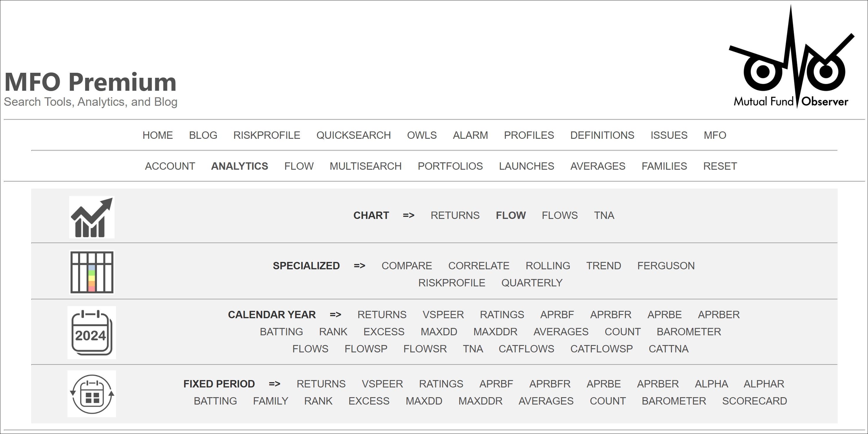Open APRBER under FIXED PERIOD
Viewport: 868px width, 434px height.
tap(658, 384)
